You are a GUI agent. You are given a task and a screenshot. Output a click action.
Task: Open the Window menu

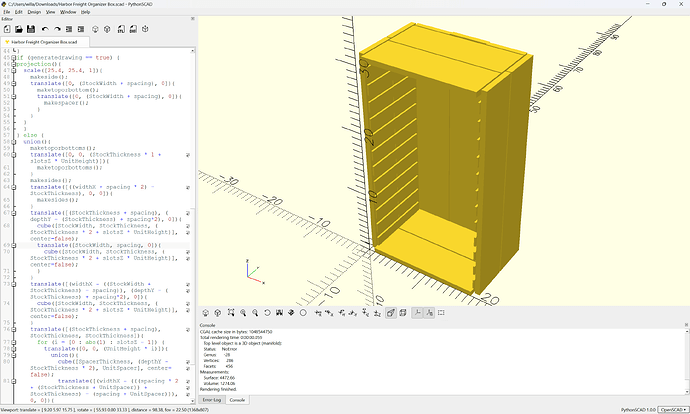[x=68, y=12]
